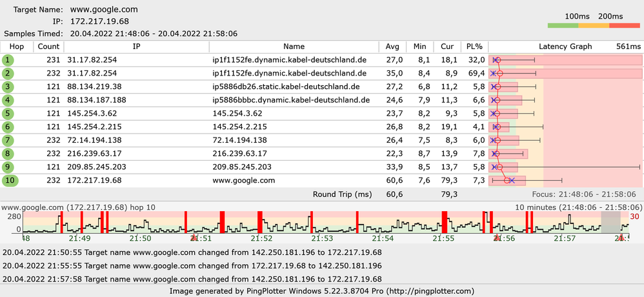This screenshot has width=644, height=297.
Task: Click the red circle on hop 2 latency graph
Action: [x=500, y=74]
